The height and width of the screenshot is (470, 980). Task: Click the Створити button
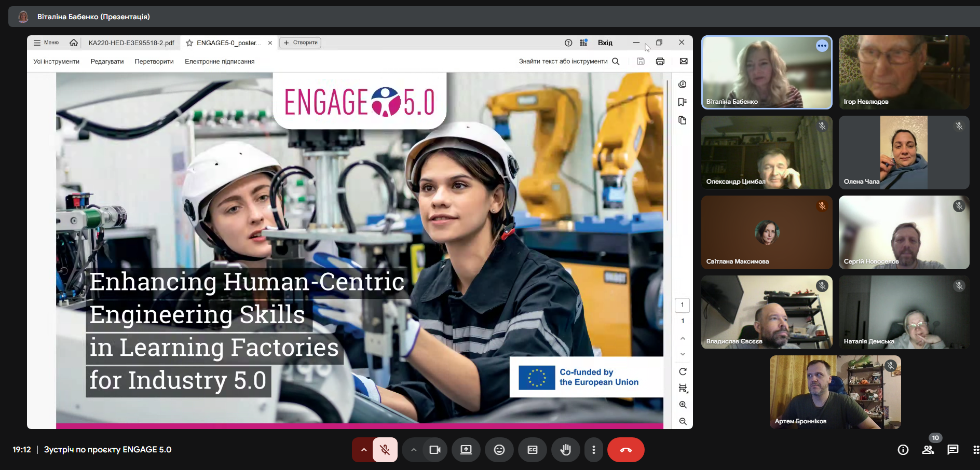tap(301, 43)
